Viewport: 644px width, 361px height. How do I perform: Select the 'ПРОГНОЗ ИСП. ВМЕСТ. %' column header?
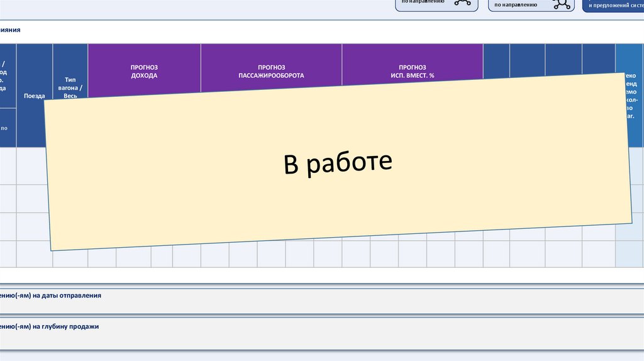tap(413, 64)
